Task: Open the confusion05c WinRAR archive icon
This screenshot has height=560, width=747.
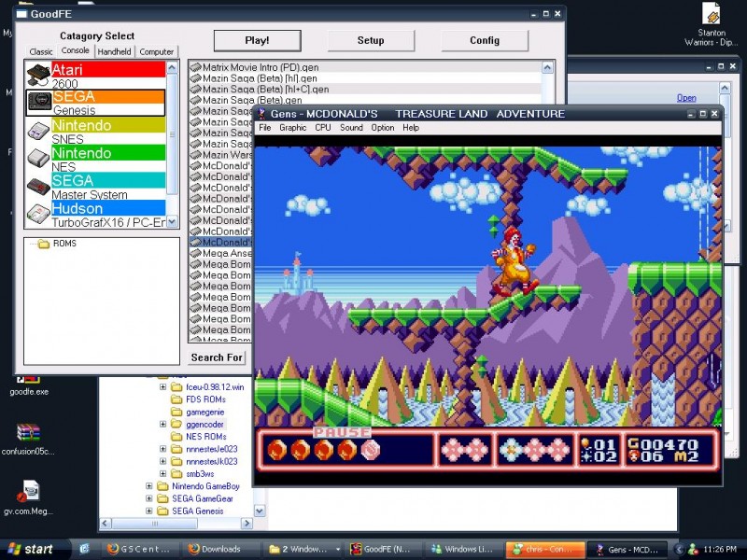Action: coord(28,434)
